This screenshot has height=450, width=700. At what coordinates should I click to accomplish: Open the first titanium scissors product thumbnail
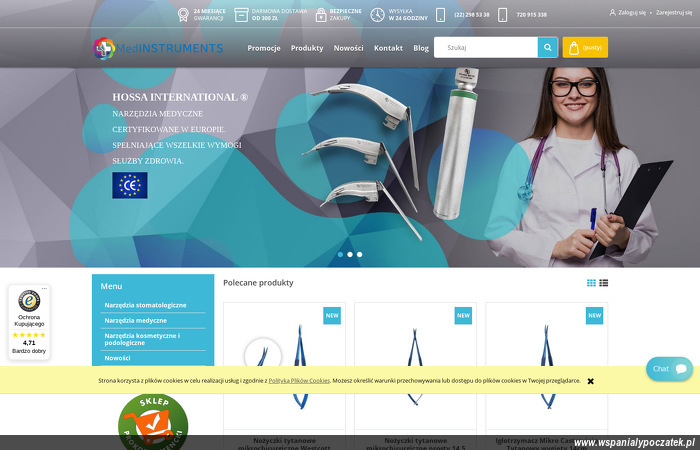point(284,366)
